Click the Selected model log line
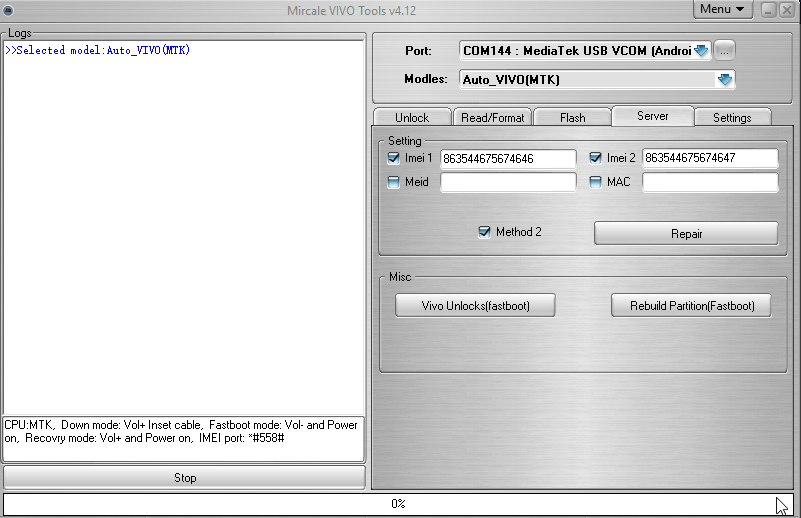The width and height of the screenshot is (801, 518). 98,50
